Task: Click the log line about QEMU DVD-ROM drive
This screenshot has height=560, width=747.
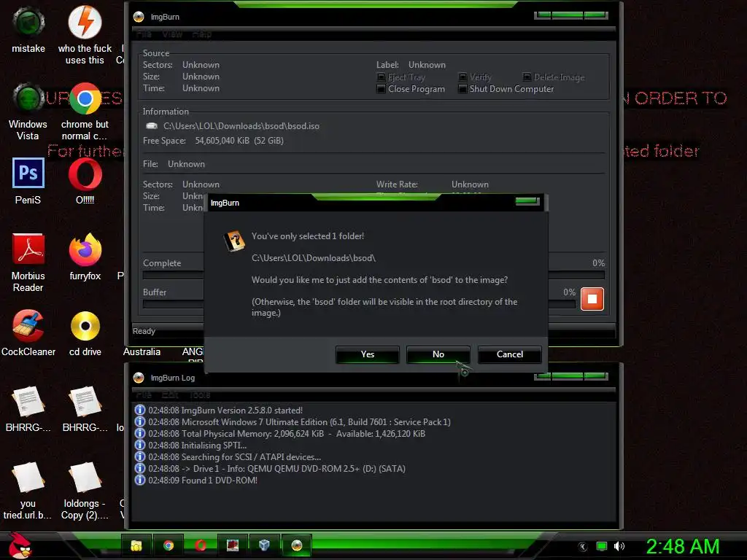Action: (276, 469)
